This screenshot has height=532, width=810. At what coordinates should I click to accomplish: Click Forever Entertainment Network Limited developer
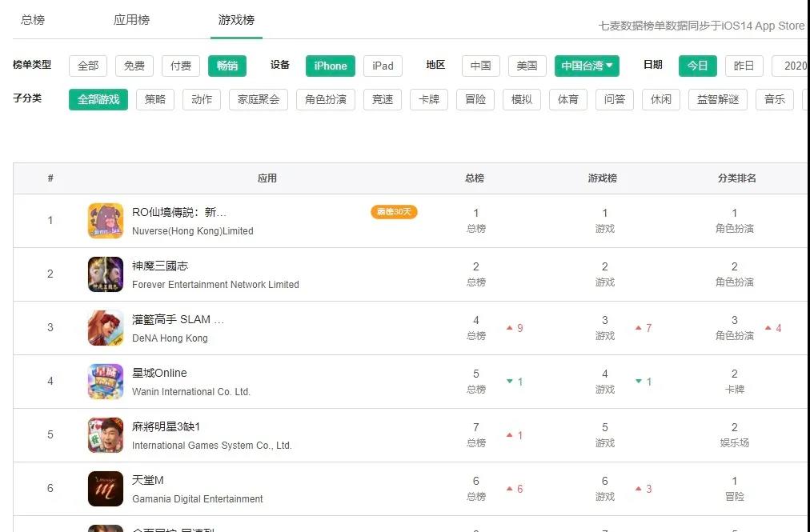coord(215,285)
